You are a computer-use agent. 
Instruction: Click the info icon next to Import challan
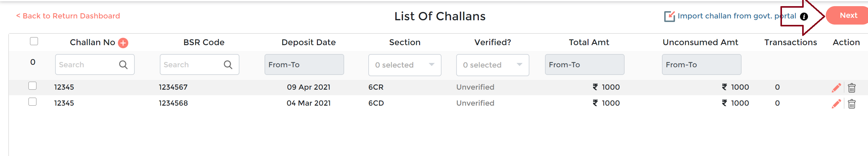[804, 17]
